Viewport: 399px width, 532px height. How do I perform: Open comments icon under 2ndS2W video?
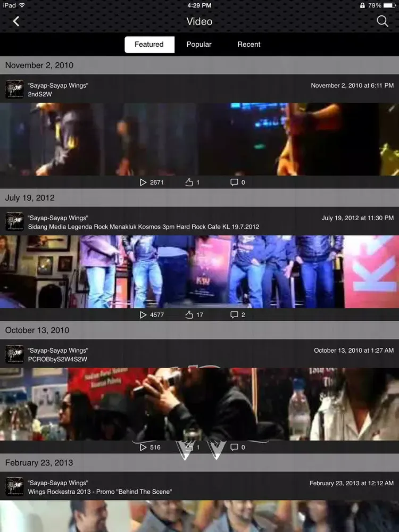pyautogui.click(x=234, y=182)
